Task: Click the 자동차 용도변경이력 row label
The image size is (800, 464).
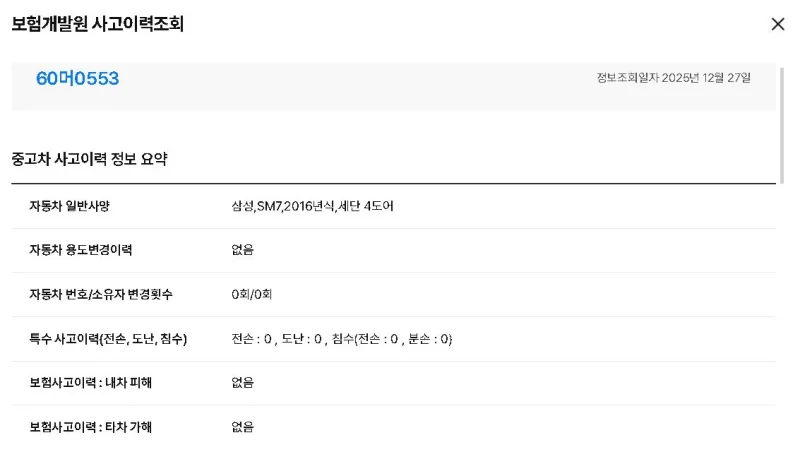Action: [81, 250]
